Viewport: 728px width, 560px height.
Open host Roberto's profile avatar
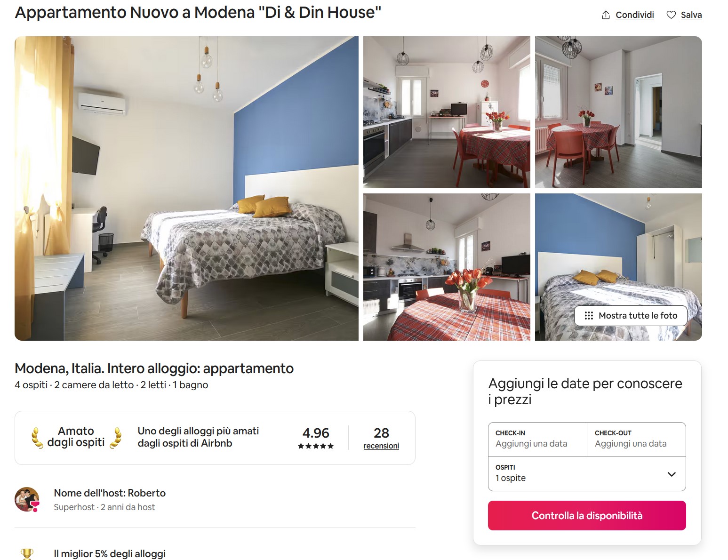(27, 500)
